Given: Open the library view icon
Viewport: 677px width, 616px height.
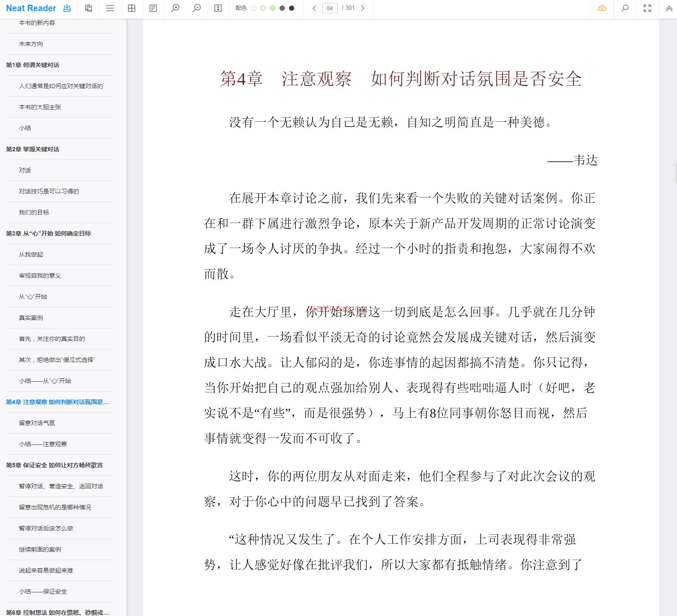Looking at the screenshot, I should tap(89, 8).
